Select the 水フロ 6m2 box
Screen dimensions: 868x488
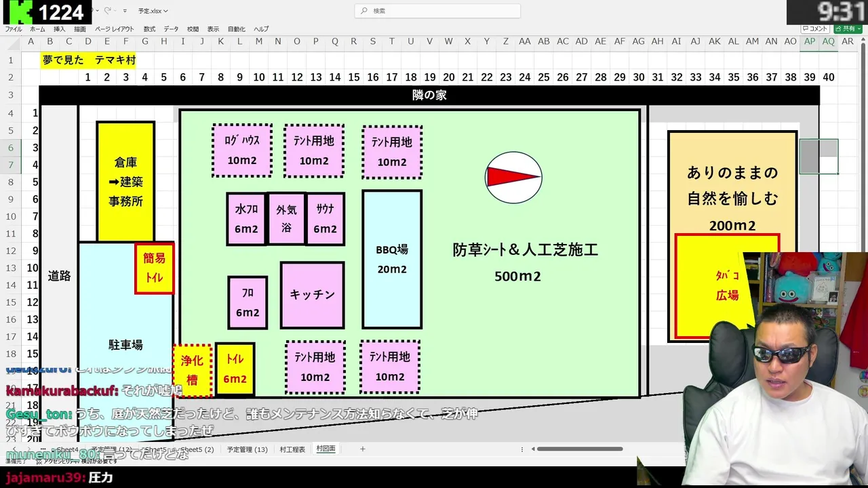coord(246,219)
